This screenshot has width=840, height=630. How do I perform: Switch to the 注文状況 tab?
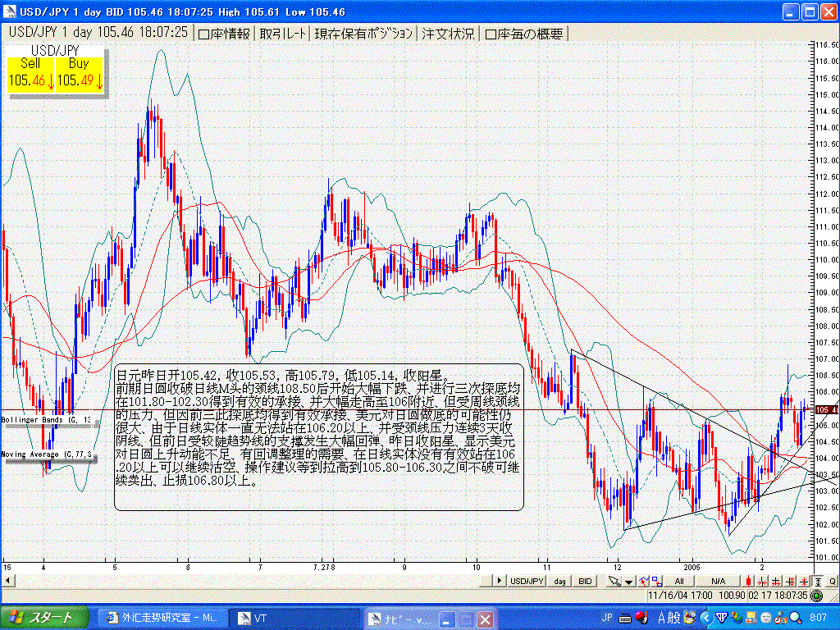(448, 34)
